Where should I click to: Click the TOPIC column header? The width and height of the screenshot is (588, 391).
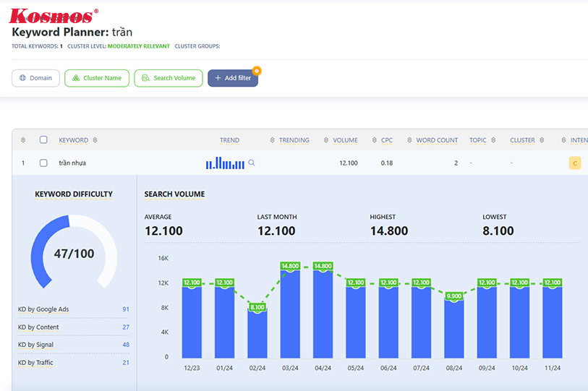pyautogui.click(x=478, y=140)
